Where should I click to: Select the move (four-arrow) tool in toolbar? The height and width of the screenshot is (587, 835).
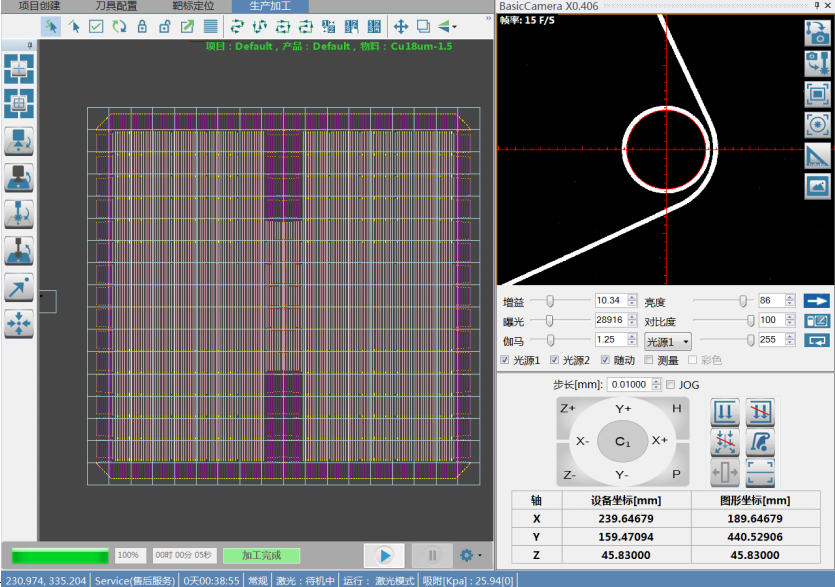pyautogui.click(x=400, y=26)
